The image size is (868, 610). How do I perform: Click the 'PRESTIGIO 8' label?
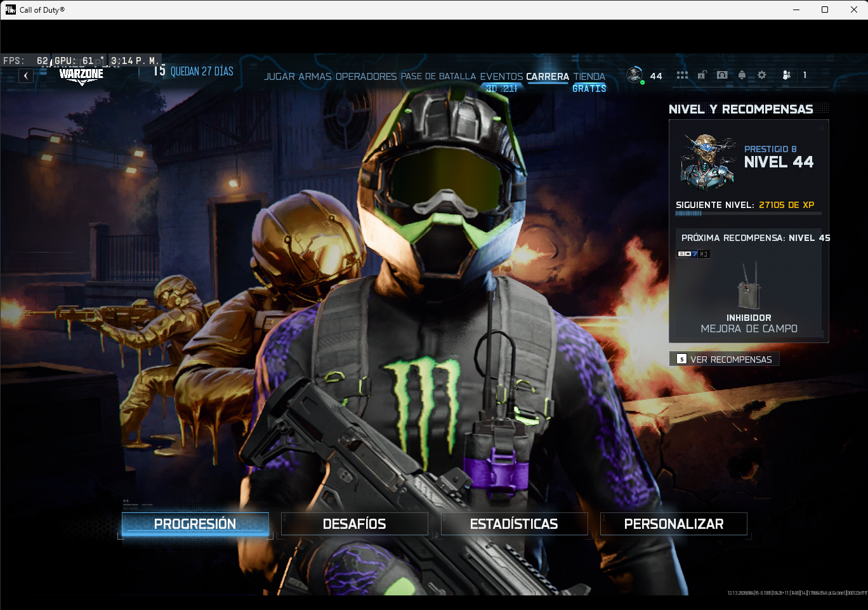point(770,149)
